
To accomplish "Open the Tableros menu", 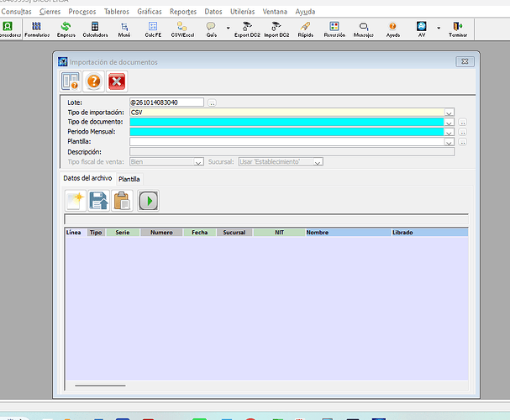I will click(x=117, y=12).
